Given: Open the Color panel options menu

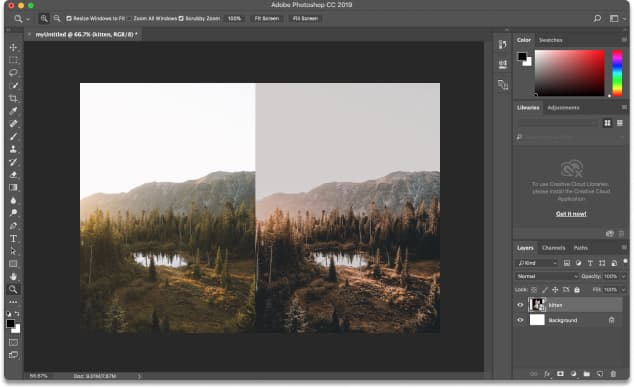Looking at the screenshot, I should (x=624, y=40).
